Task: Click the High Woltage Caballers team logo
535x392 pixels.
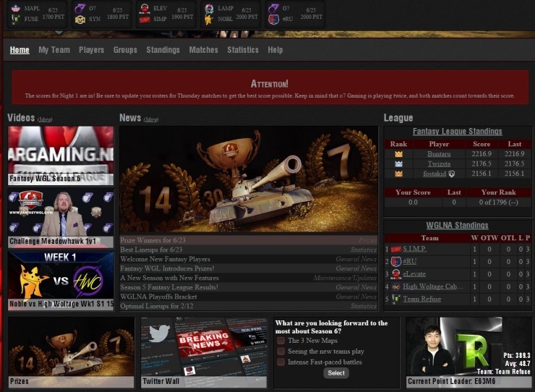Action: point(395,286)
